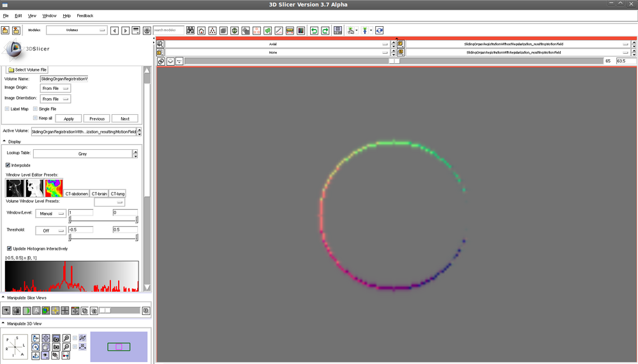Click the module search binoculars icon
Screen dimensions: 638x364
(x=190, y=31)
